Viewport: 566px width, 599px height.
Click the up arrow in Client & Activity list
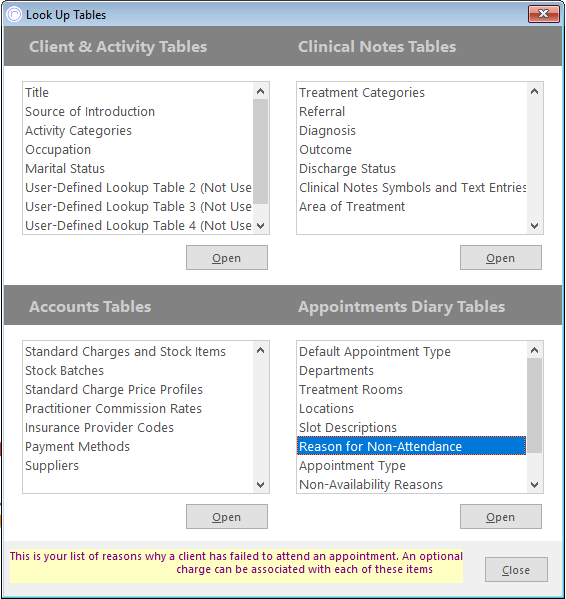click(260, 91)
